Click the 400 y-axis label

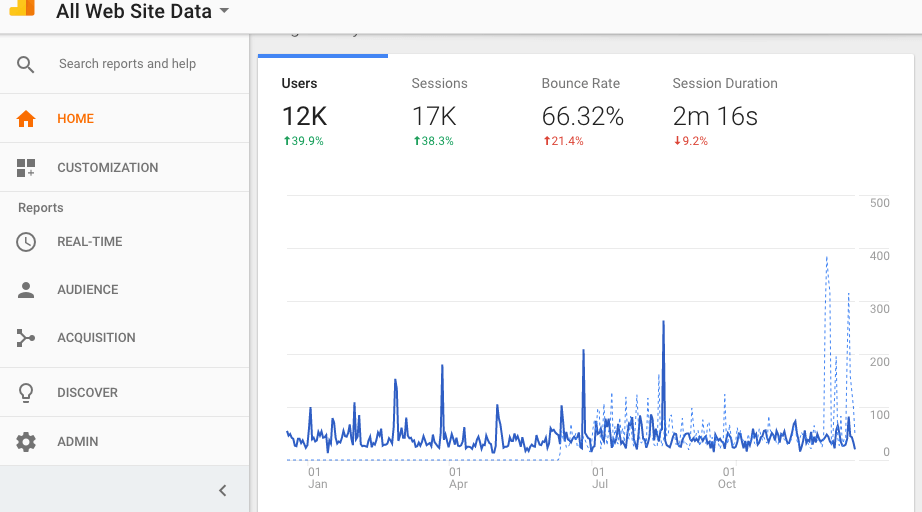pyautogui.click(x=880, y=256)
